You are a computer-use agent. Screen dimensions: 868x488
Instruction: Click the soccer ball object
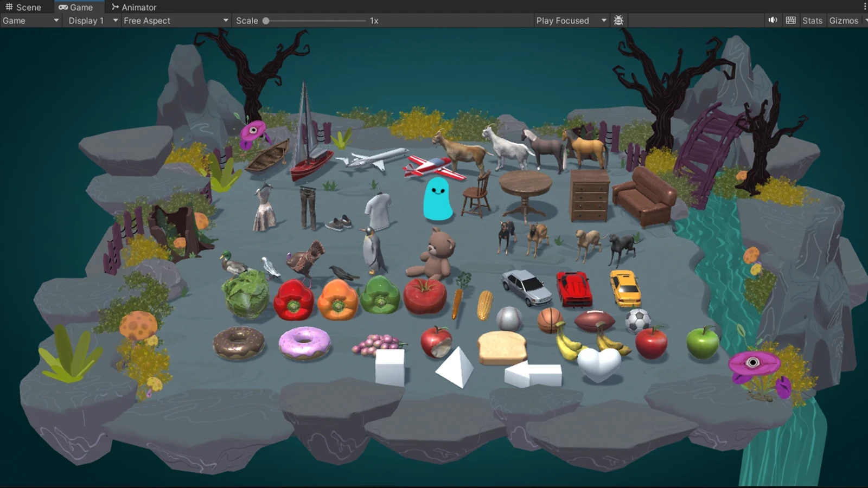[x=638, y=320]
